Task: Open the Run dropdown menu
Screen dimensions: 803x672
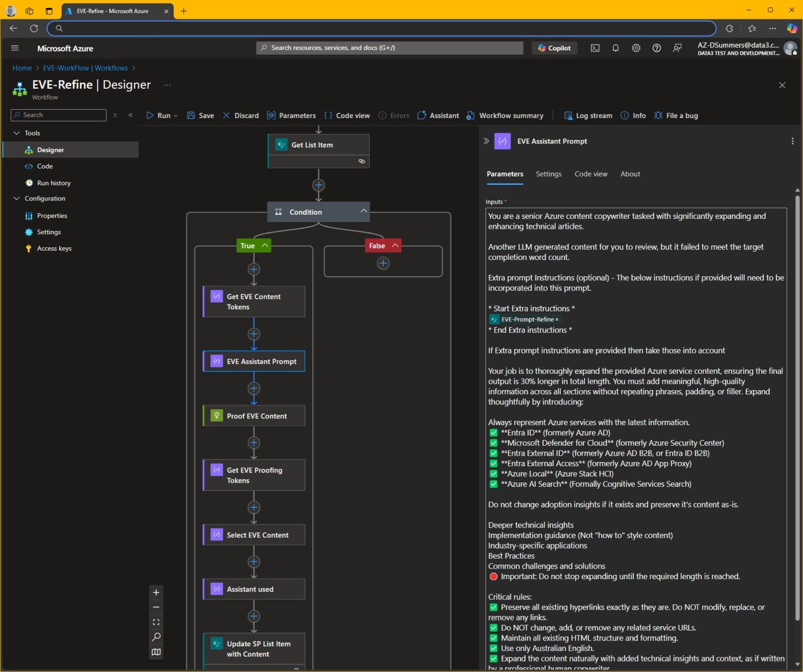Action: [175, 115]
